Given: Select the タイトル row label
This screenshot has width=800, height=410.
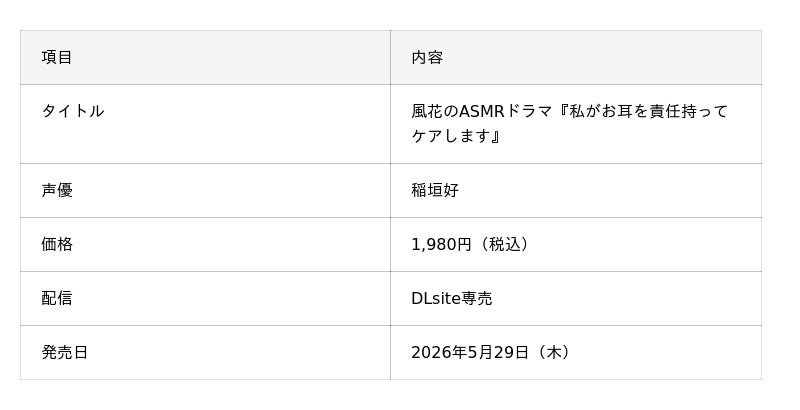Looking at the screenshot, I should pos(72,111).
